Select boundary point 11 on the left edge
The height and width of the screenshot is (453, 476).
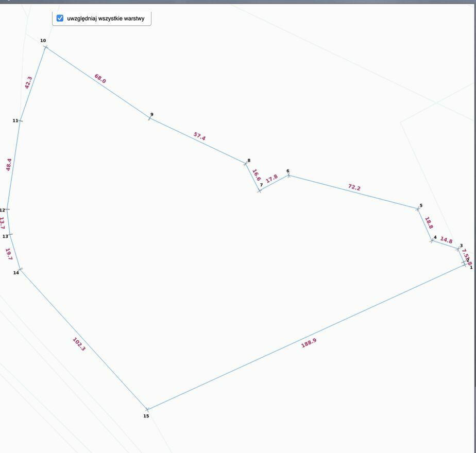20,120
